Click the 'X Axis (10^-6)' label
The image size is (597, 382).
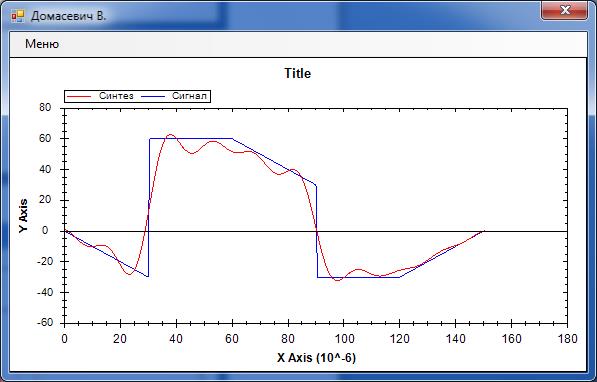(x=316, y=358)
